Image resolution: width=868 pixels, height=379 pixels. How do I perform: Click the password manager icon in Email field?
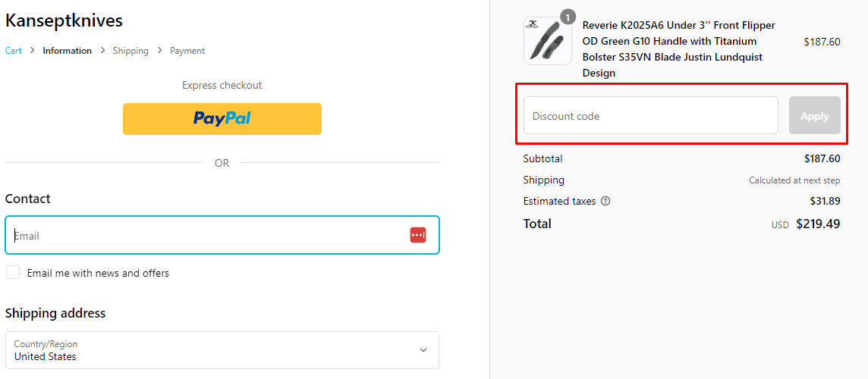(418, 234)
